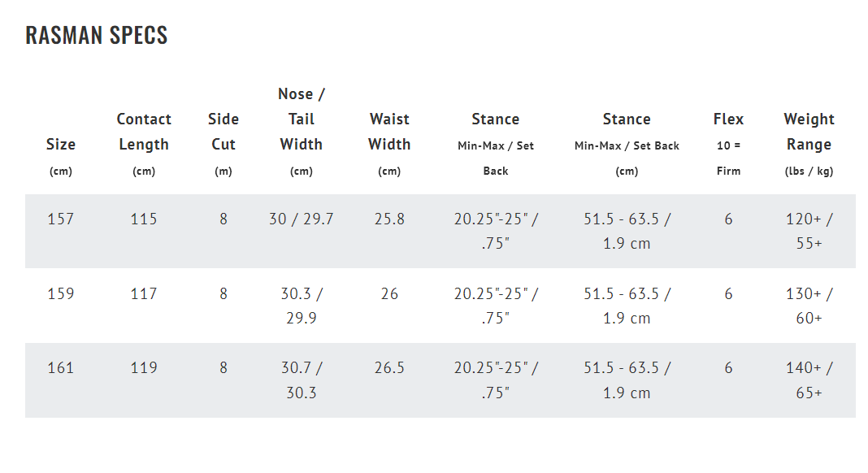868x473 pixels.
Task: Click the 30.7 / 30.3 width cell
Action: pyautogui.click(x=302, y=380)
